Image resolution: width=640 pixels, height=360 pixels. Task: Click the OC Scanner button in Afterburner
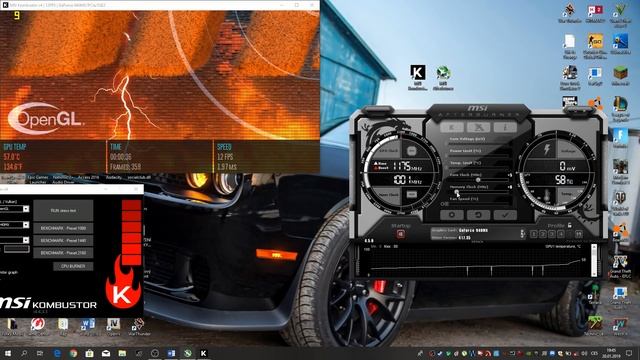point(478,127)
